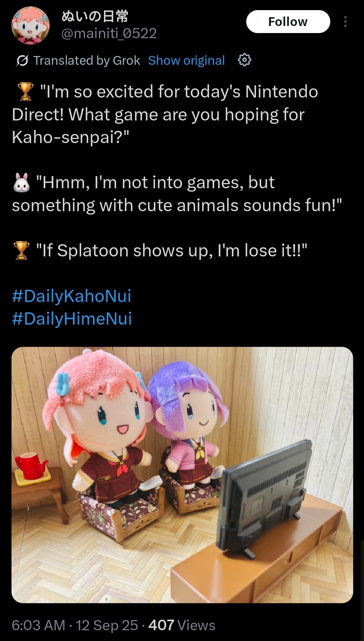Show the original untranslated tweet
This screenshot has width=364, height=641.
tap(186, 60)
